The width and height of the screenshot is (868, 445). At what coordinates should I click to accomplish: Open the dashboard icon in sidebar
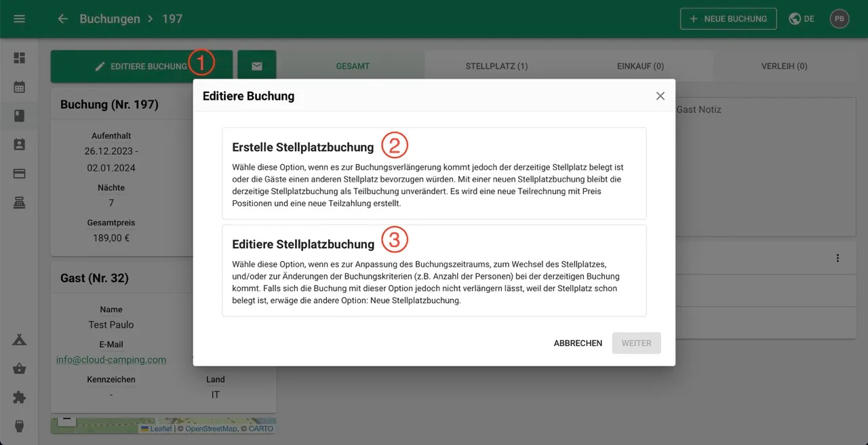20,58
